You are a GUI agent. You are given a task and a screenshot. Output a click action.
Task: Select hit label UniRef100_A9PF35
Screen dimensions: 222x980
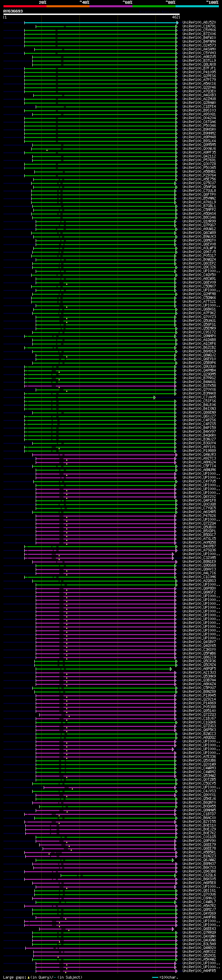tap(199, 153)
